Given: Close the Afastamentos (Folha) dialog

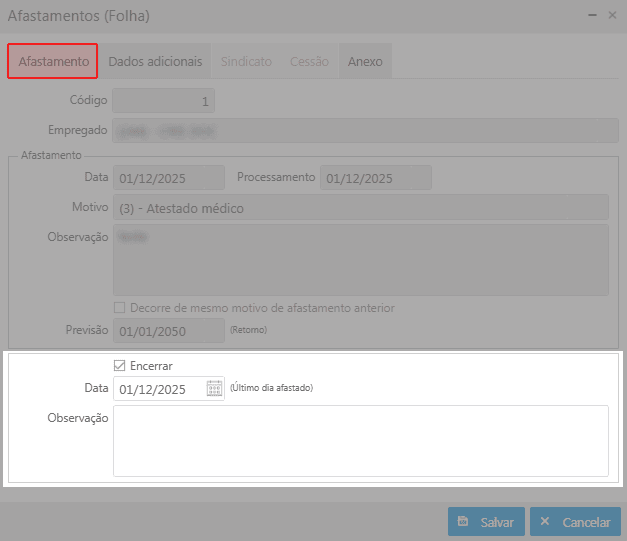Looking at the screenshot, I should tap(612, 15).
